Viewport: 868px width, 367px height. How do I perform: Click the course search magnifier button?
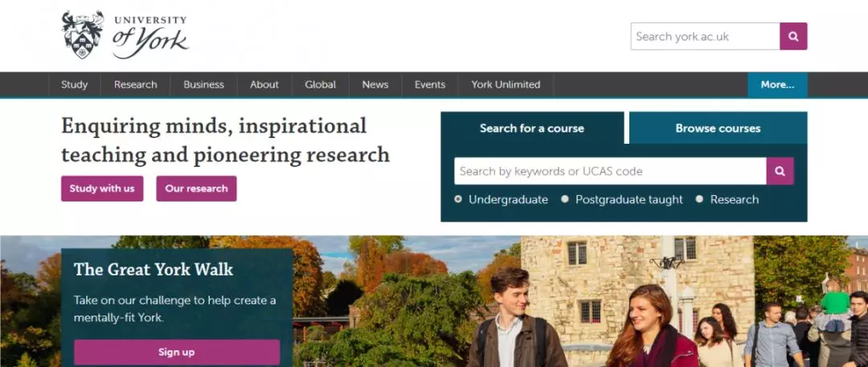coord(780,171)
